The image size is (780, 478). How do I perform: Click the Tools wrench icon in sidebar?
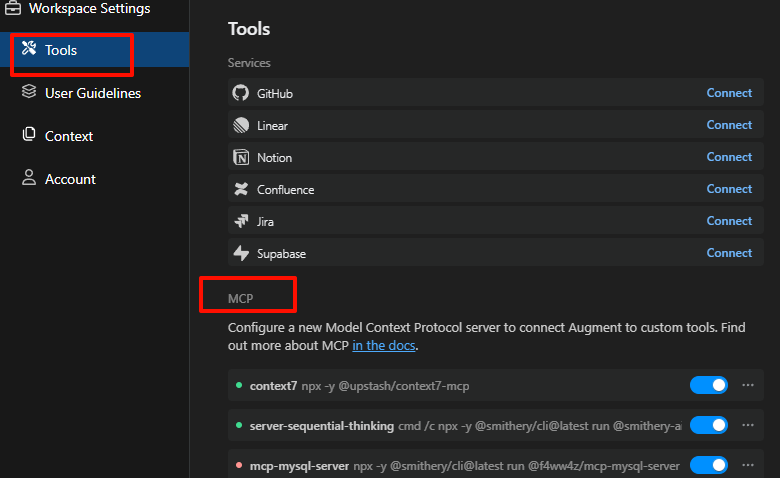pyautogui.click(x=29, y=48)
